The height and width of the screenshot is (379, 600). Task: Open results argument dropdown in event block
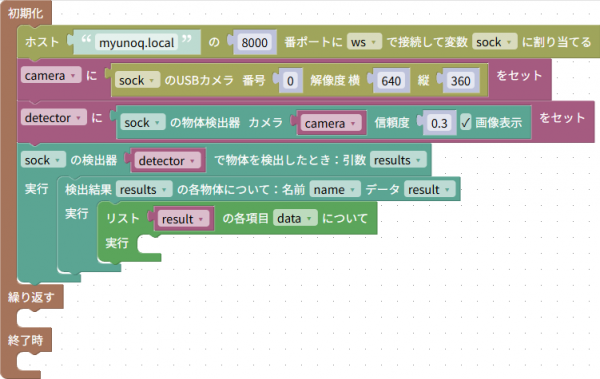point(398,160)
